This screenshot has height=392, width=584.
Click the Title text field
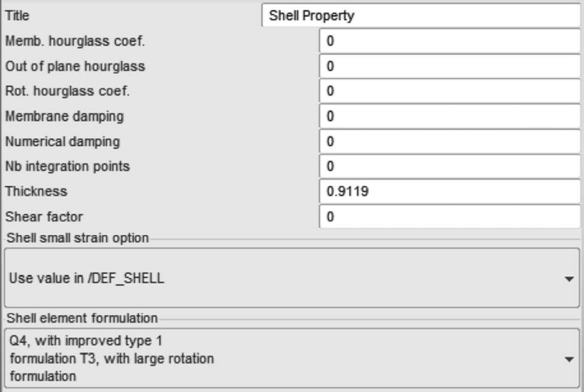tap(420, 16)
